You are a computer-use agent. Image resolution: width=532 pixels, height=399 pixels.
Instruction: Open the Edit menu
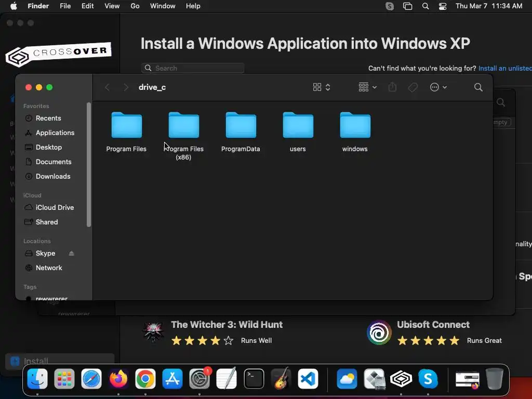pos(87,6)
